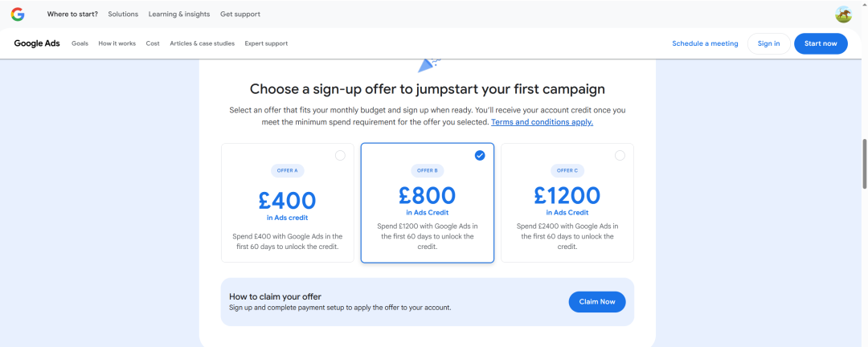Open Terms and conditions apply link
Image resolution: width=868 pixels, height=347 pixels.
pos(542,122)
